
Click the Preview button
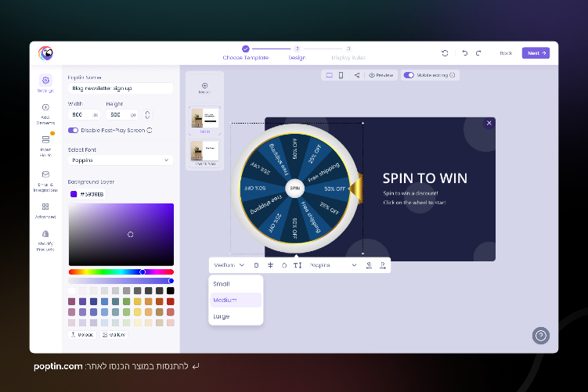[x=381, y=75]
